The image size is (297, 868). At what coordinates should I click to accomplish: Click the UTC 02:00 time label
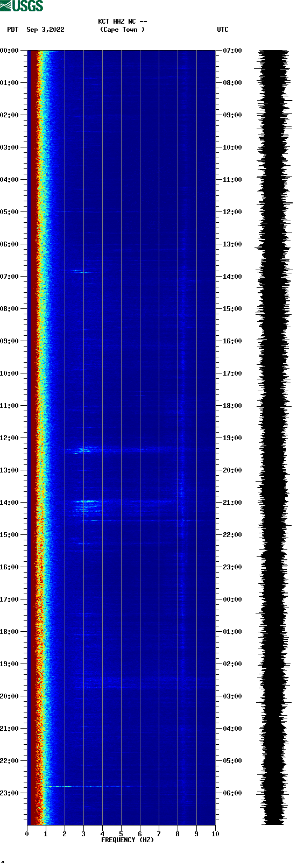pyautogui.click(x=232, y=664)
